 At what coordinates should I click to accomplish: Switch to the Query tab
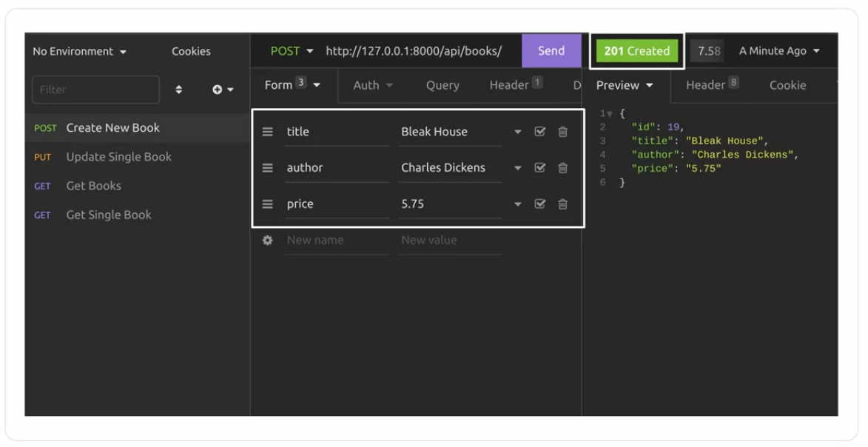(443, 85)
